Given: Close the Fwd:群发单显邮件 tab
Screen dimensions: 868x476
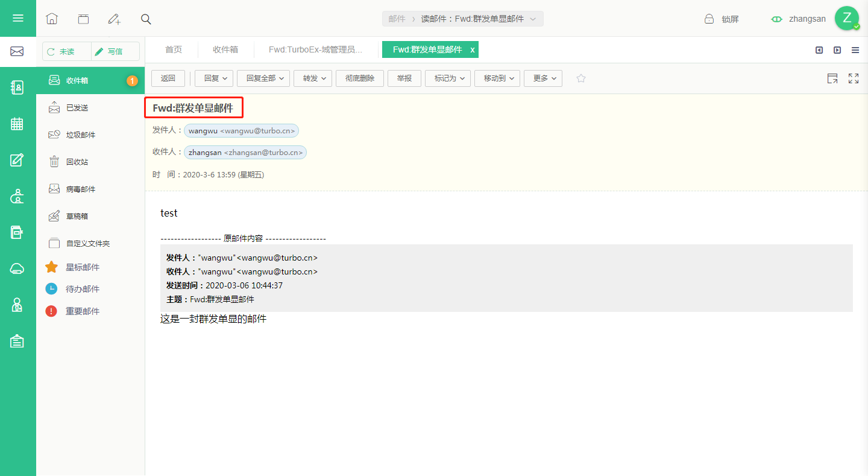Looking at the screenshot, I should click(x=473, y=49).
